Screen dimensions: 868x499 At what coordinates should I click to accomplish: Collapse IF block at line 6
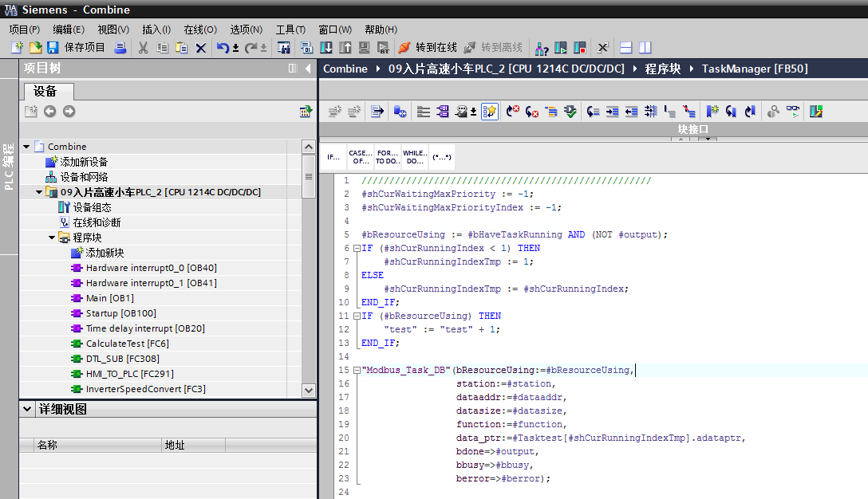pyautogui.click(x=357, y=249)
